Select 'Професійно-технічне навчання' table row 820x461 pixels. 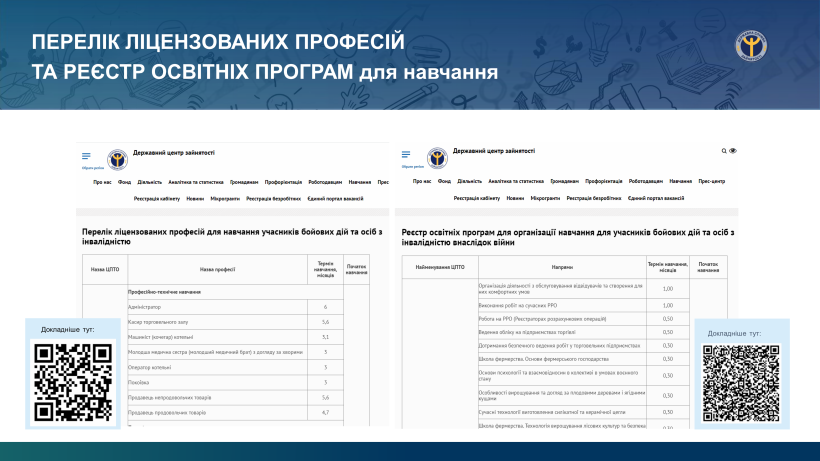235,292
